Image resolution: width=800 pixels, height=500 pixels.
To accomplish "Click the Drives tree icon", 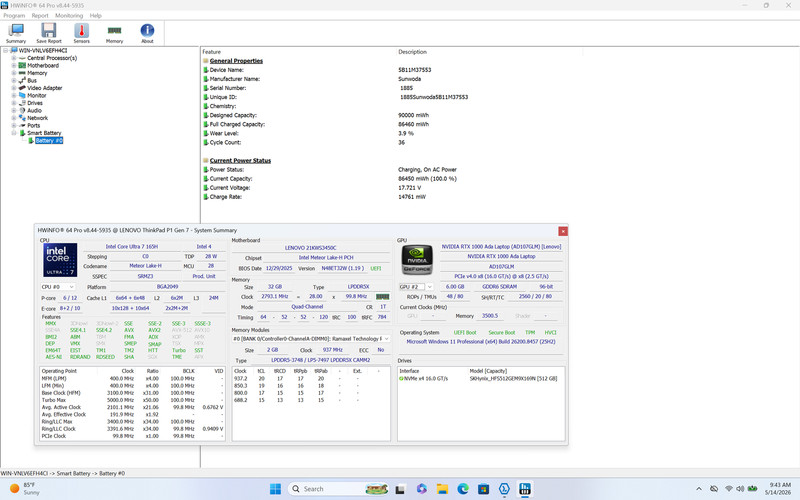I will pos(22,103).
